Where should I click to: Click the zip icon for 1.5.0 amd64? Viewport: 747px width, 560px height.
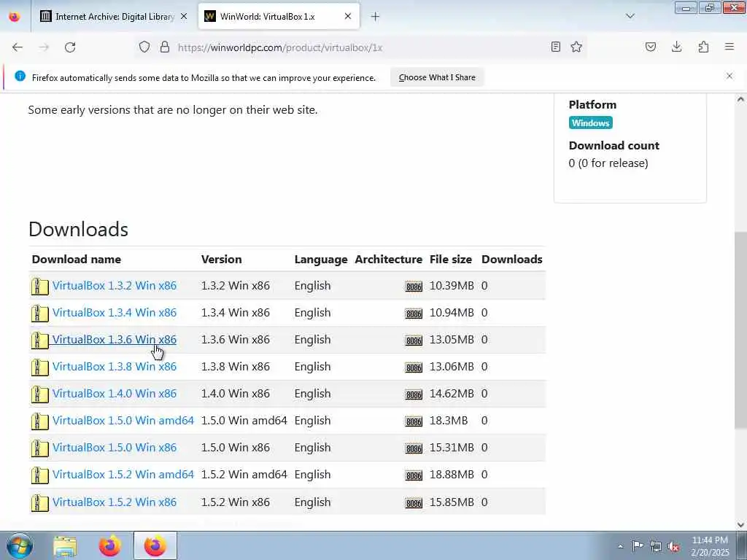(40, 421)
